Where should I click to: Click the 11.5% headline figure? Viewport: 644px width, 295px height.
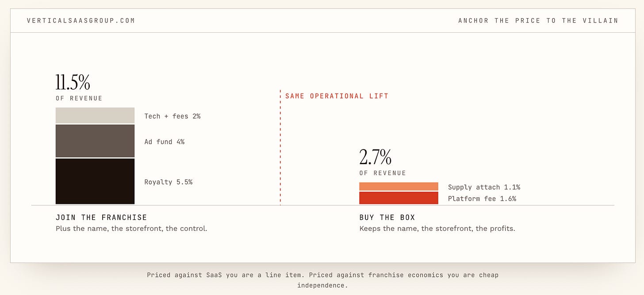(x=73, y=83)
